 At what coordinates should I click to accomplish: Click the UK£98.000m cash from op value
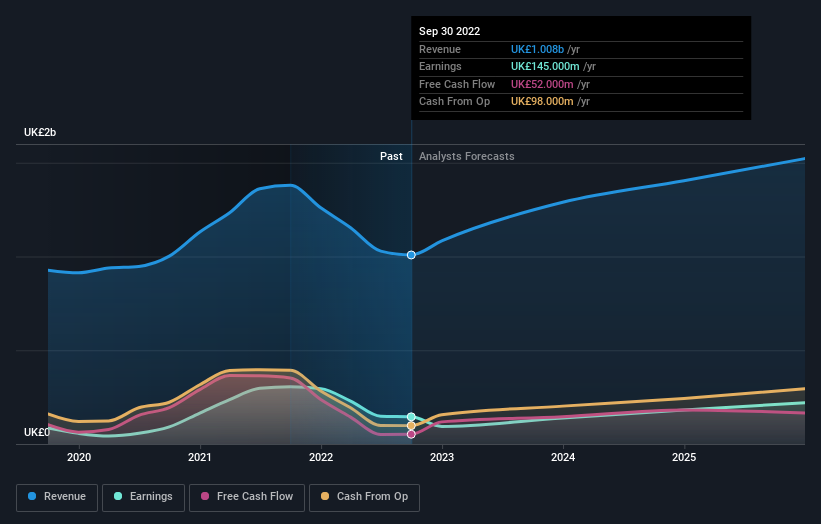click(542, 102)
